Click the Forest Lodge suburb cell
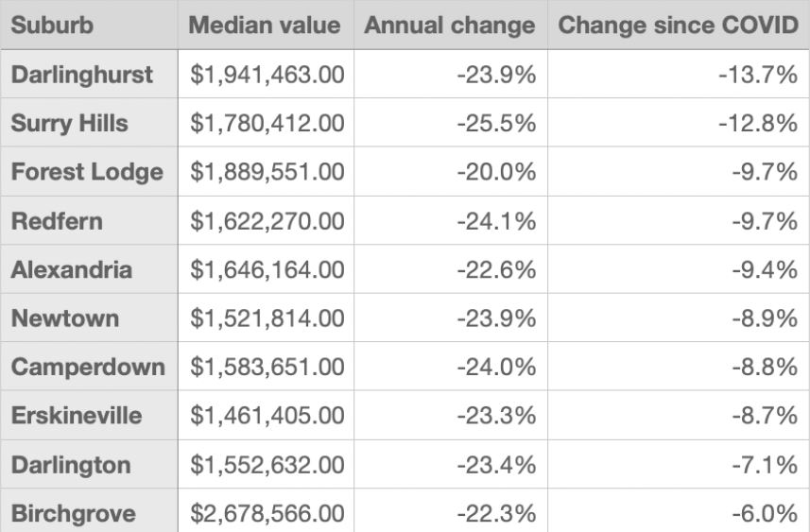Viewport: 810px width, 532px height. (x=87, y=172)
